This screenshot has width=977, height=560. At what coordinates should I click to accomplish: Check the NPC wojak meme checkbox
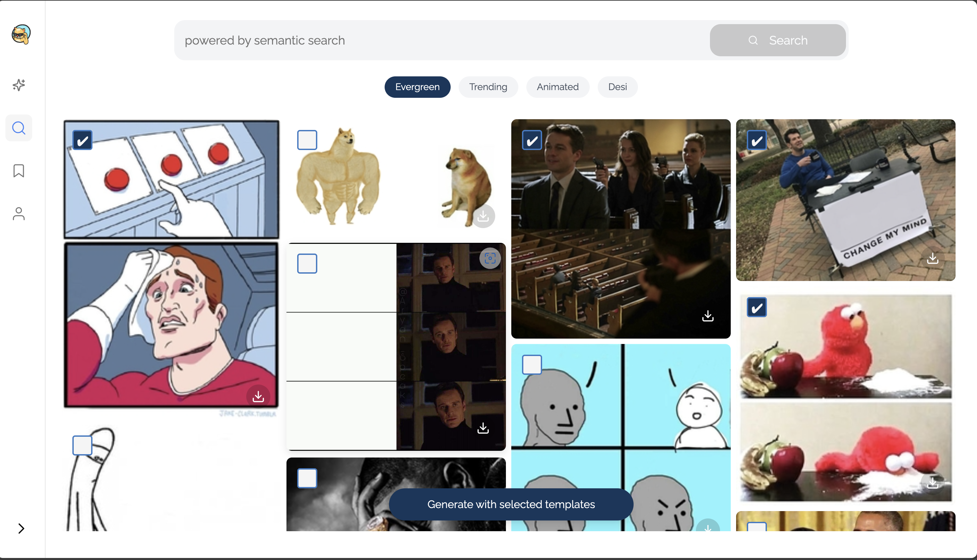point(532,365)
